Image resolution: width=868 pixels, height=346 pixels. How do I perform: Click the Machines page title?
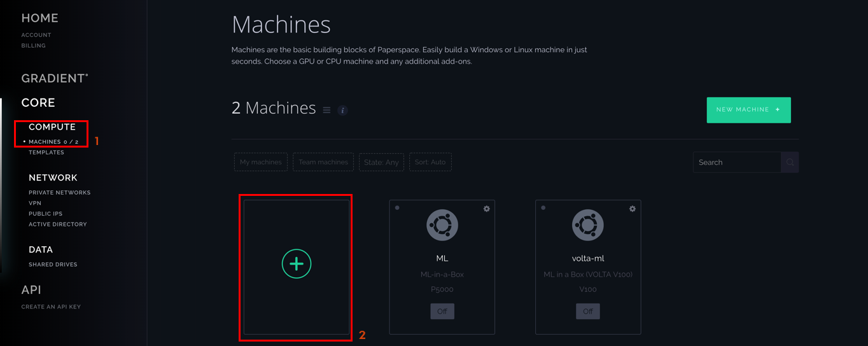point(281,25)
